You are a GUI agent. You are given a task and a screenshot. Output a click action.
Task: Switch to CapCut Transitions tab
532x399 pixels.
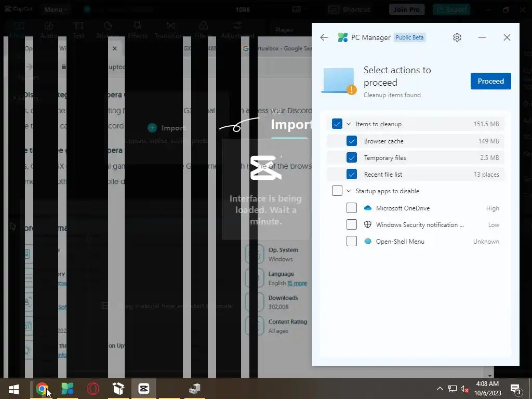coord(170,30)
